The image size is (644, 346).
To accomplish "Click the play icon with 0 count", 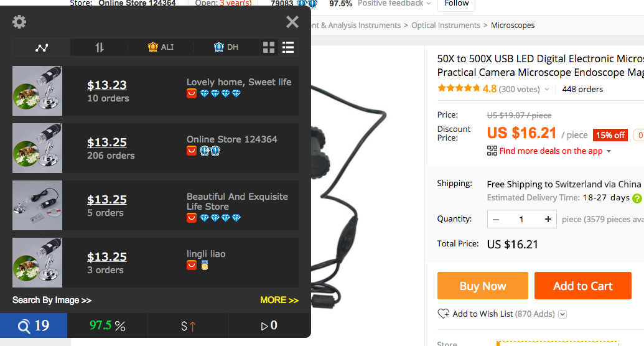I will coord(269,325).
